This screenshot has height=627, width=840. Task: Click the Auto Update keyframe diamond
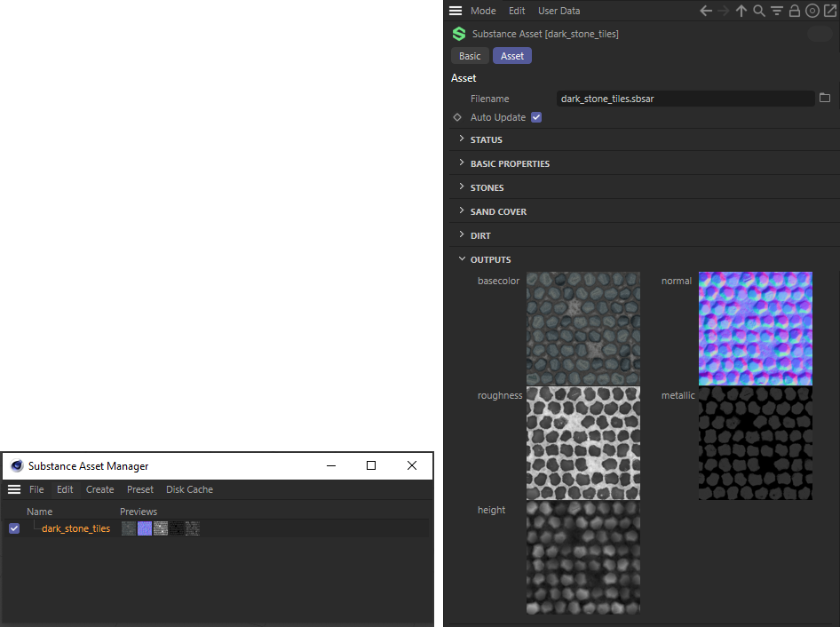457,117
